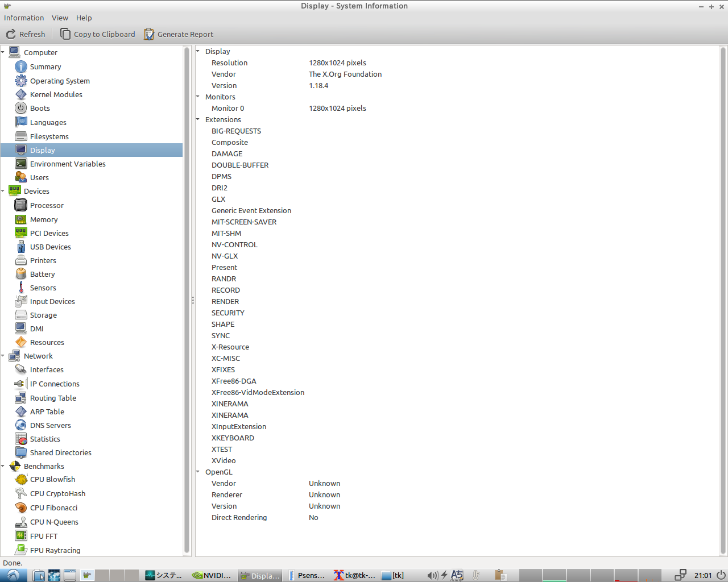Click the sidebar vertical scrollbar
The height and width of the screenshot is (582, 728).
(x=187, y=300)
